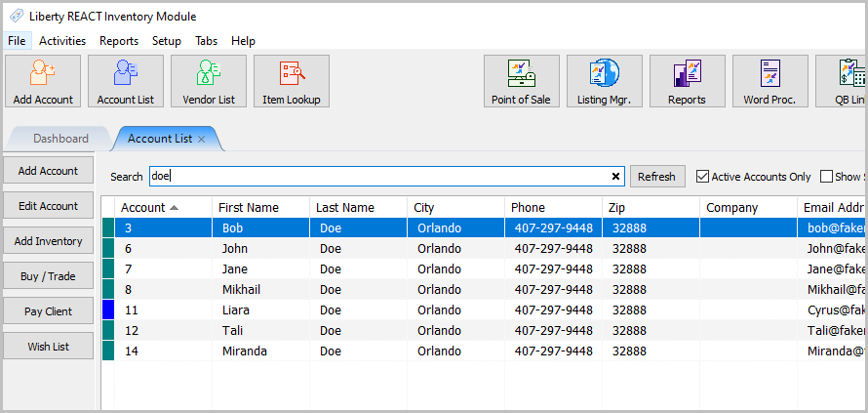Close the Account List tab

(202, 140)
